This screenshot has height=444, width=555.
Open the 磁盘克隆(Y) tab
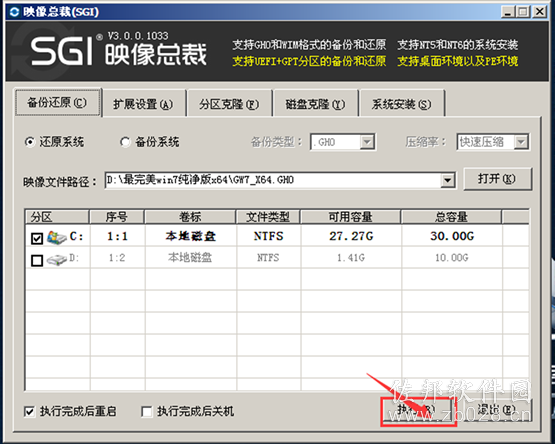coord(315,104)
